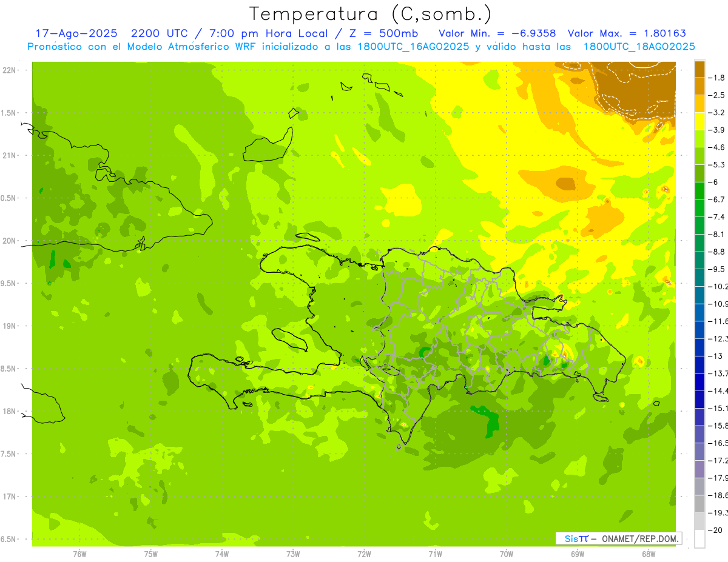The image size is (728, 562).
Task: Click the 'Temperatura (C,somb.)' map title
Action: 371,13
